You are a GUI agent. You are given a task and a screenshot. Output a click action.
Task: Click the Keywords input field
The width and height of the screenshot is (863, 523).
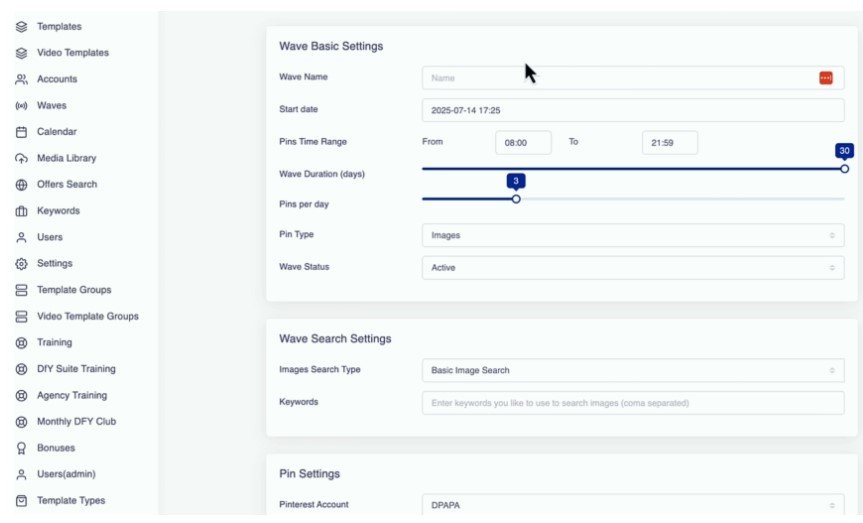pos(633,404)
